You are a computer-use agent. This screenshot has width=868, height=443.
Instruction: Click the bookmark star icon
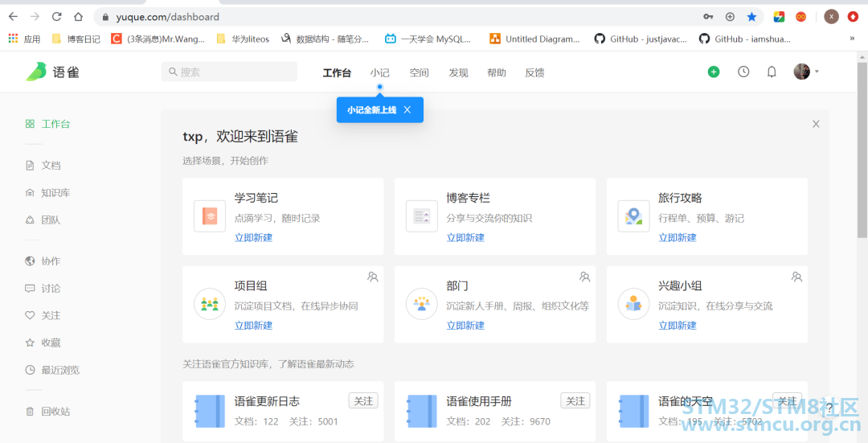(751, 17)
